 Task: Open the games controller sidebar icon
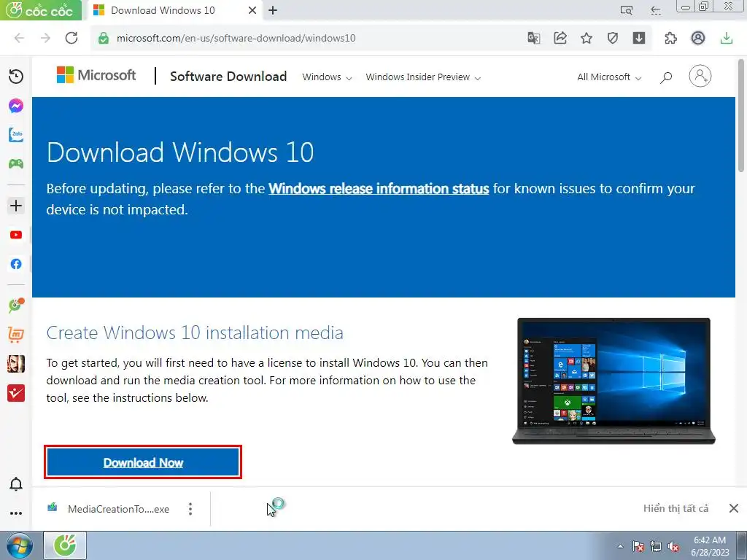[16, 164]
